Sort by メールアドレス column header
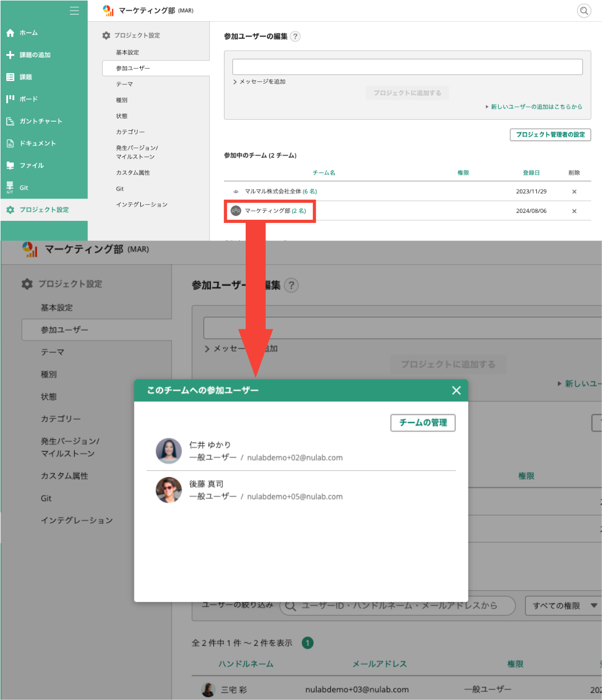Screen dimensions: 602x700 coord(380,664)
